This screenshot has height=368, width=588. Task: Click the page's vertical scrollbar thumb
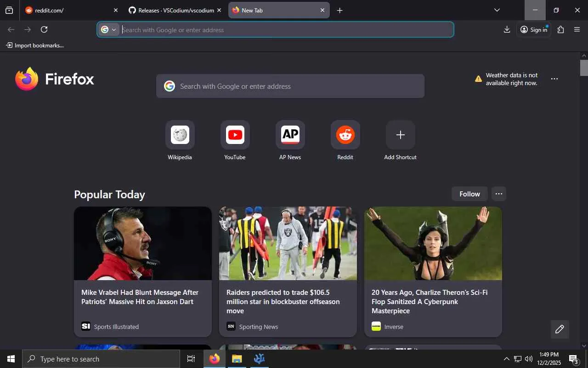584,68
